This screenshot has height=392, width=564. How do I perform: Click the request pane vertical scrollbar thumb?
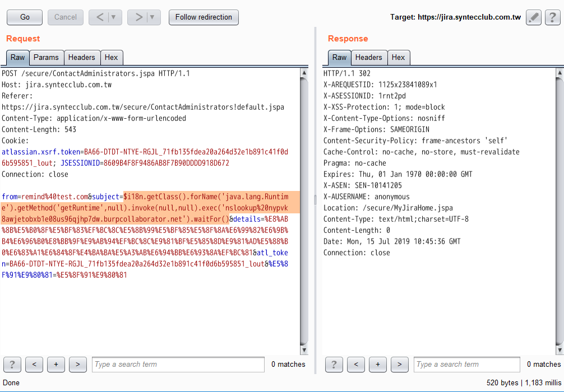coord(304,211)
